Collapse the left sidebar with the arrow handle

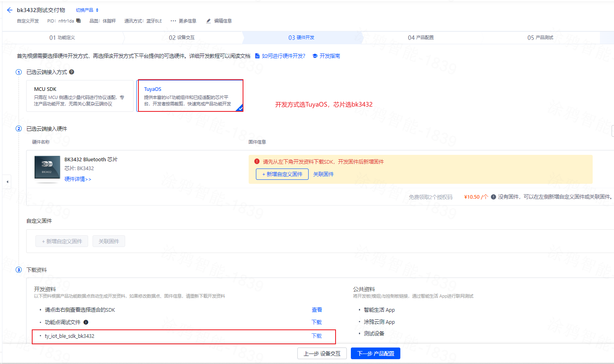click(x=7, y=182)
